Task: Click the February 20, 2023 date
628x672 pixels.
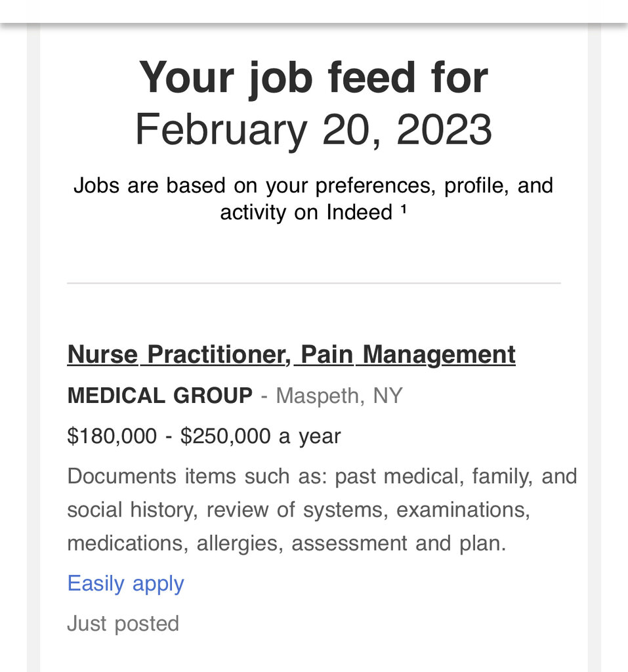Action: tap(314, 129)
